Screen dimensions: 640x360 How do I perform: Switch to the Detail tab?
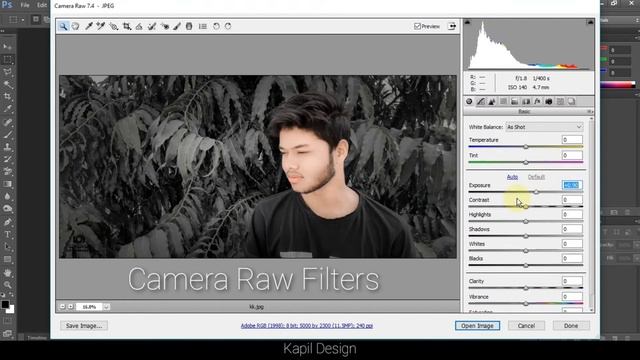coord(492,102)
